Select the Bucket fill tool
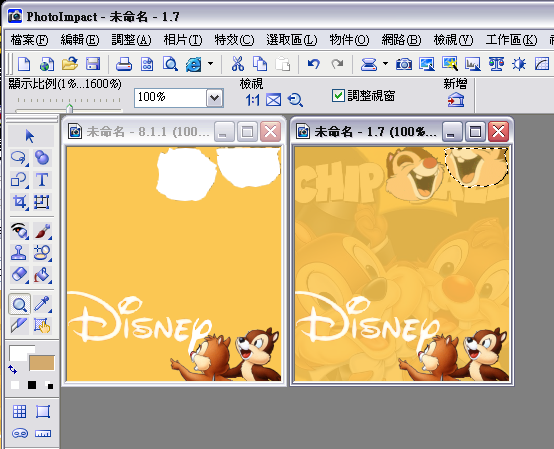 tap(42, 275)
